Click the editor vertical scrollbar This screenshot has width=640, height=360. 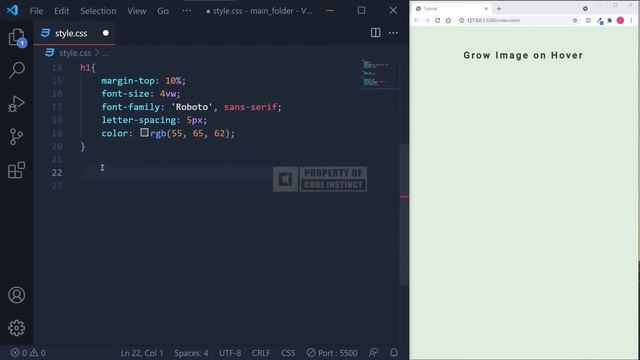404,214
